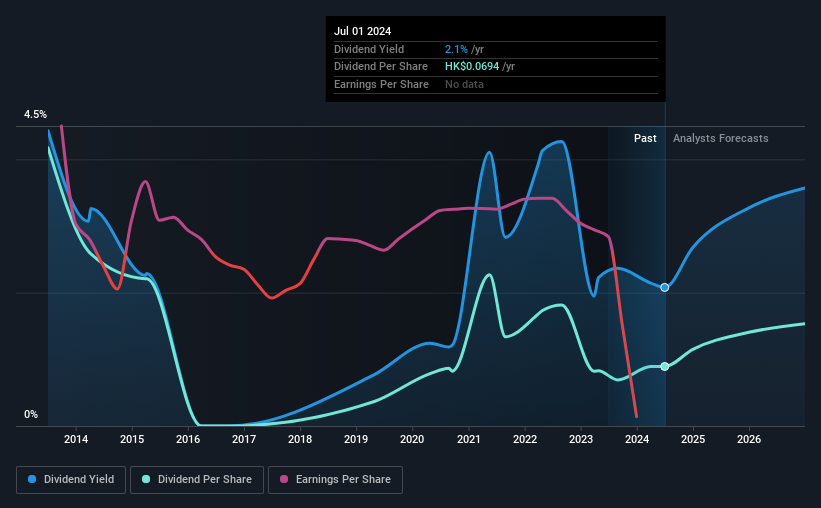821x508 pixels.
Task: Toggle the Earnings Per Share legend button
Action: 335,479
